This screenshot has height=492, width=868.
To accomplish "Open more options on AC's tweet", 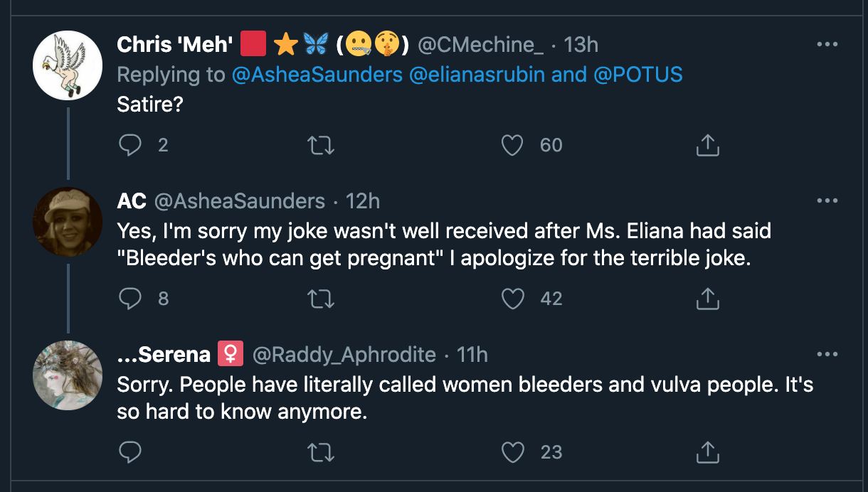I will 827,201.
